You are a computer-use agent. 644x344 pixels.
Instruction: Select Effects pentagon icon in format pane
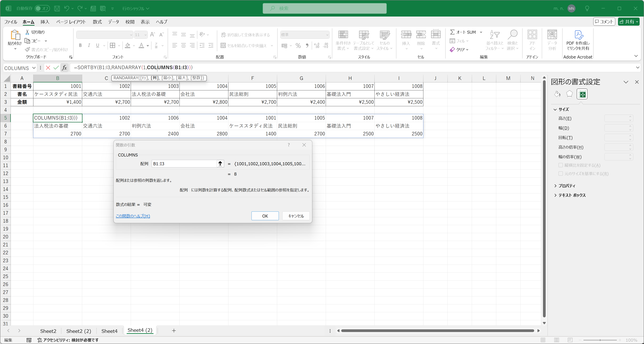click(x=569, y=94)
